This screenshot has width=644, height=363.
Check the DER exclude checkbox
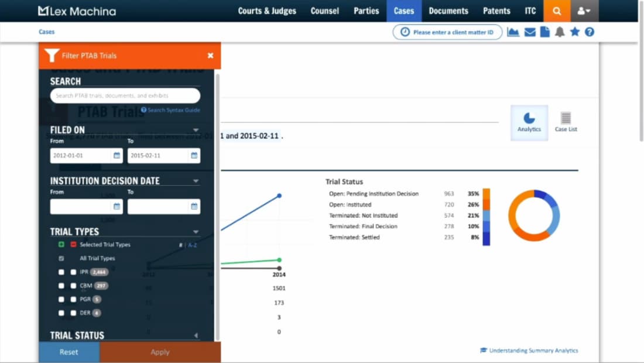pyautogui.click(x=73, y=313)
